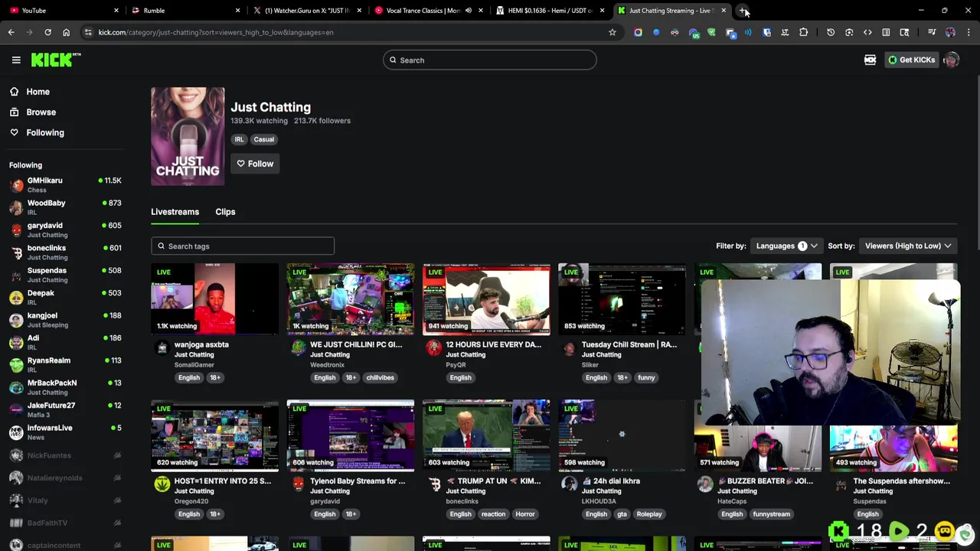
Task: Open WoodBaby channel in sidebar
Action: [x=65, y=207]
